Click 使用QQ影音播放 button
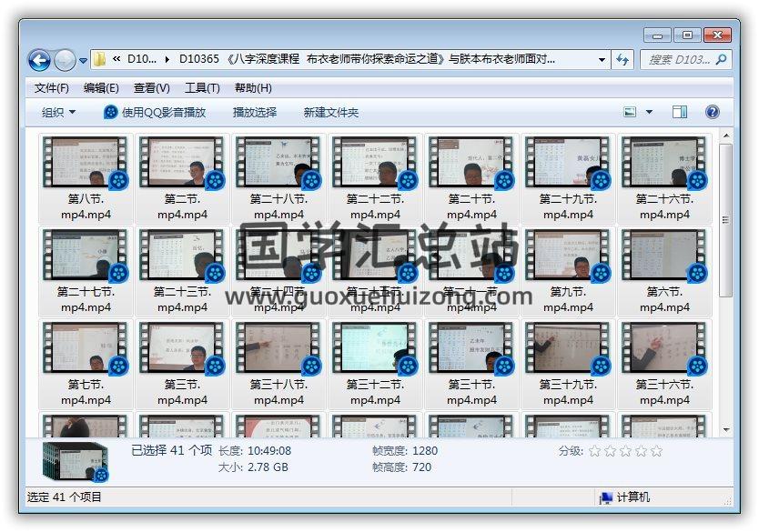This screenshot has width=759, height=532. (x=155, y=112)
